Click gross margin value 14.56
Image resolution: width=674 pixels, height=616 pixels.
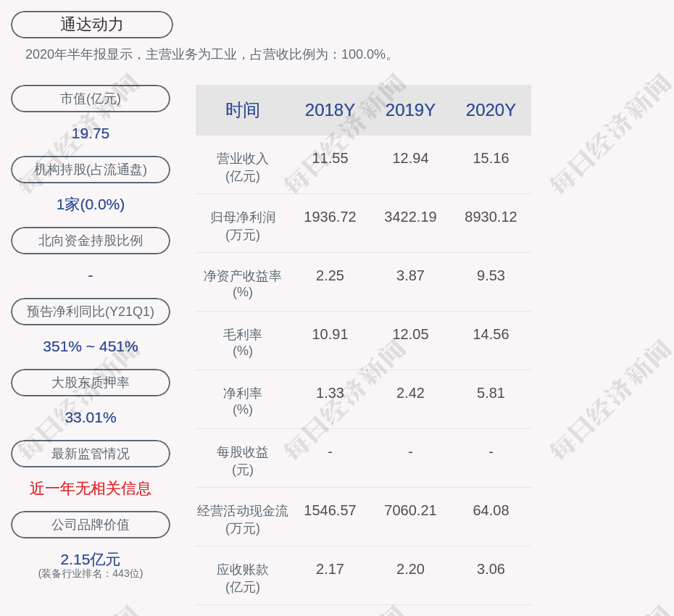tap(491, 334)
